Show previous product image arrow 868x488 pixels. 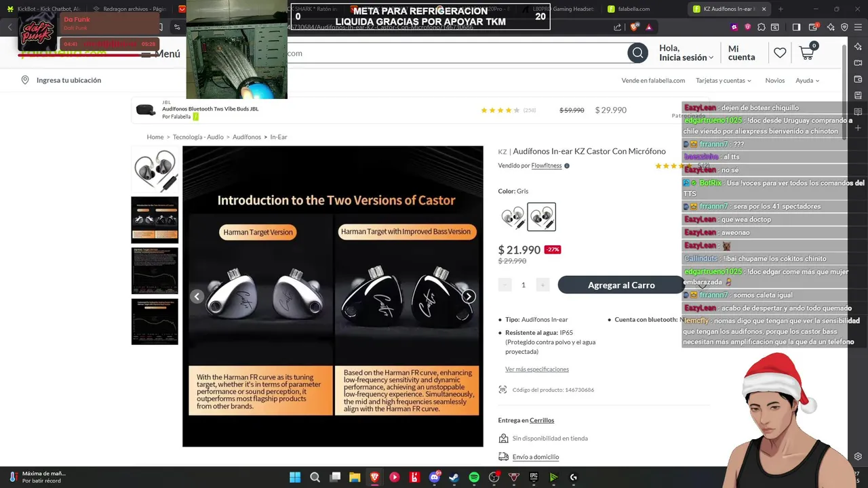tap(197, 296)
